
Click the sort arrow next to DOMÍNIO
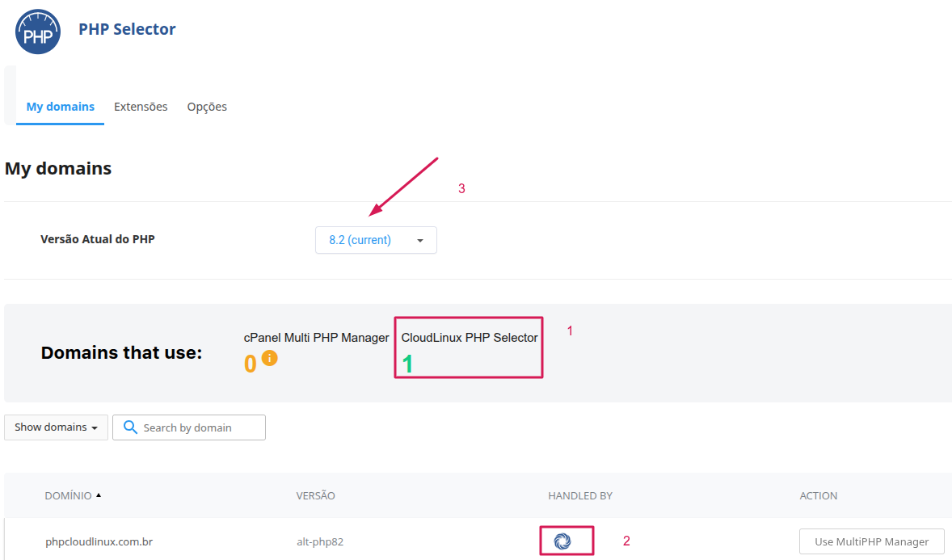(99, 495)
